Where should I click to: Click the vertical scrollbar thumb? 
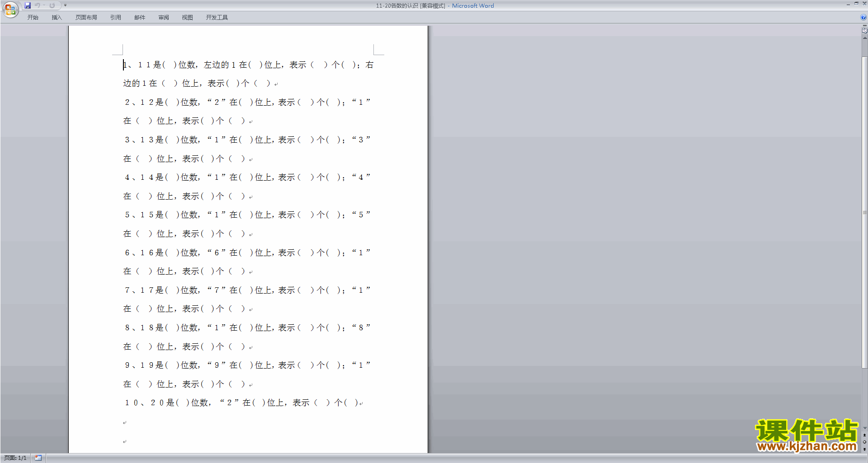[x=864, y=212]
